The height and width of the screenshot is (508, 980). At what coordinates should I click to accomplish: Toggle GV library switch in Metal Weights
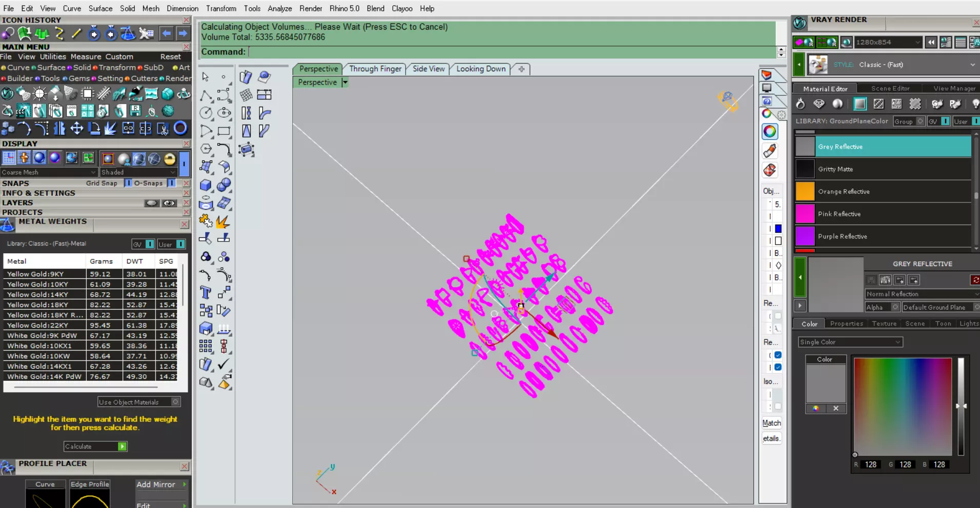tap(150, 245)
